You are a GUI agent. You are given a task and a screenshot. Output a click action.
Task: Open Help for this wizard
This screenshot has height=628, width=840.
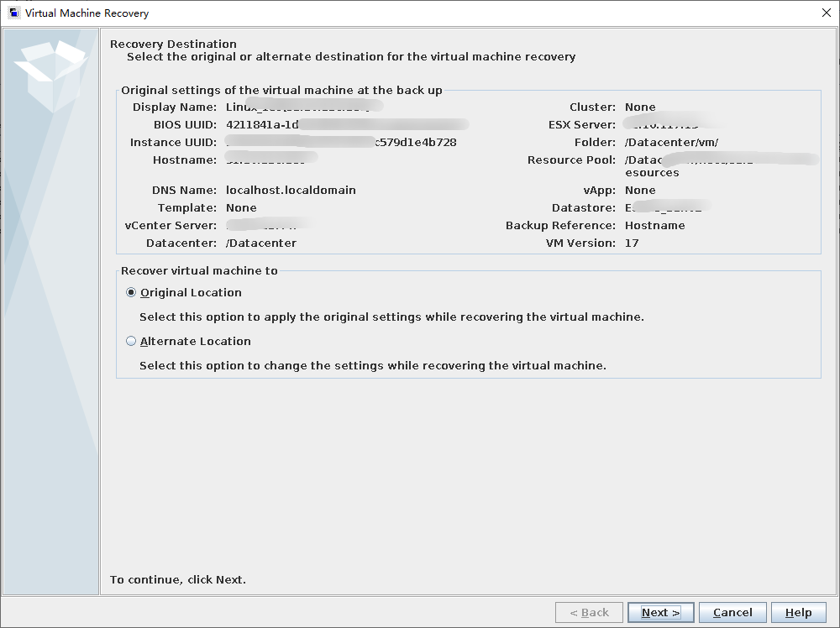(x=798, y=613)
